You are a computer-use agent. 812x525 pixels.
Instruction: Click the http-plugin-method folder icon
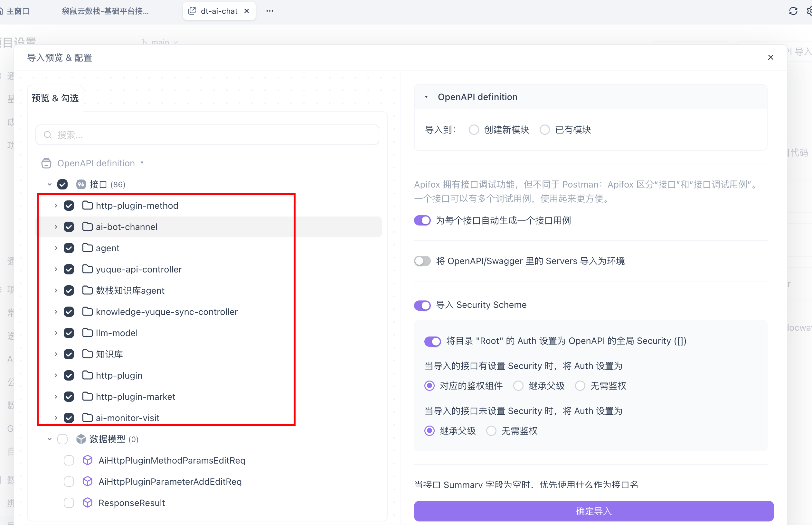tap(88, 206)
